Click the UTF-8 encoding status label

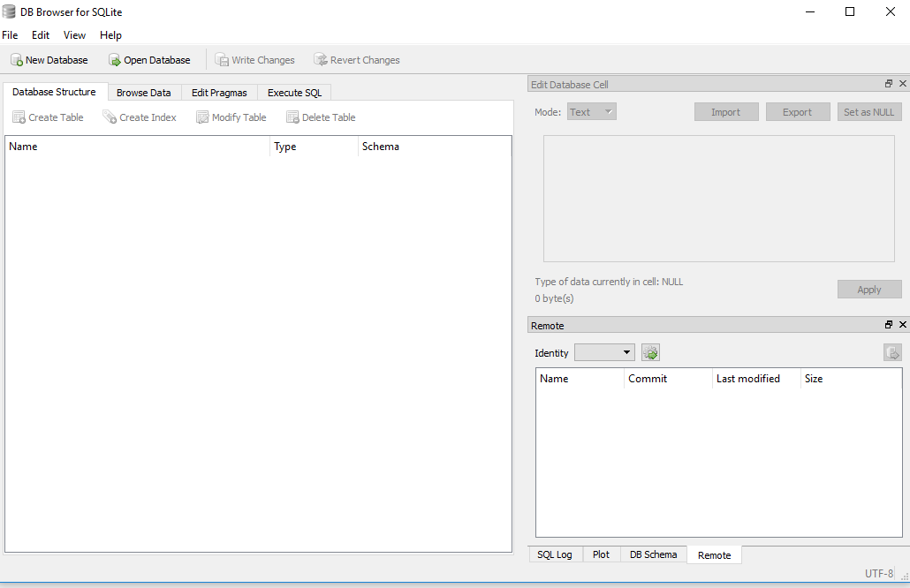[x=879, y=574]
